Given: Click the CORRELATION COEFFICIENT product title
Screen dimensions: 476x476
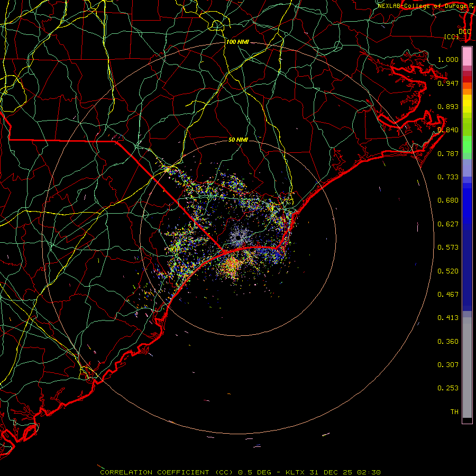Looking at the screenshot, I should (167, 472).
